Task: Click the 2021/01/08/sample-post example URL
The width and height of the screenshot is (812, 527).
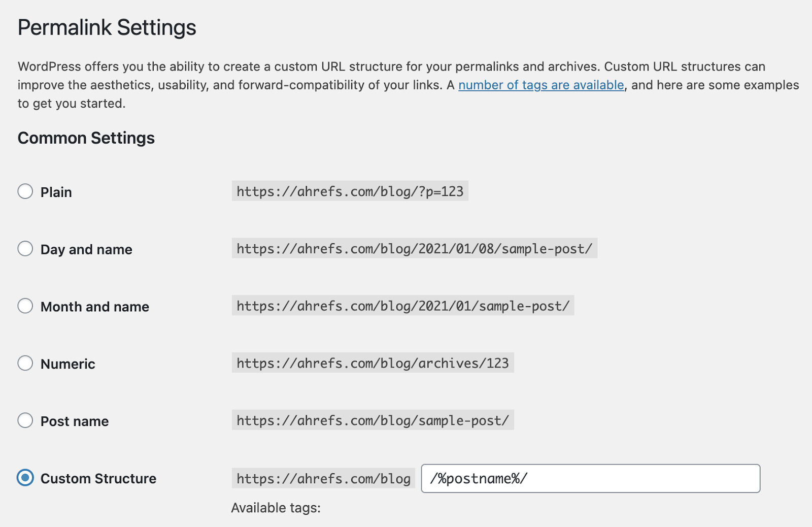Action: point(414,249)
